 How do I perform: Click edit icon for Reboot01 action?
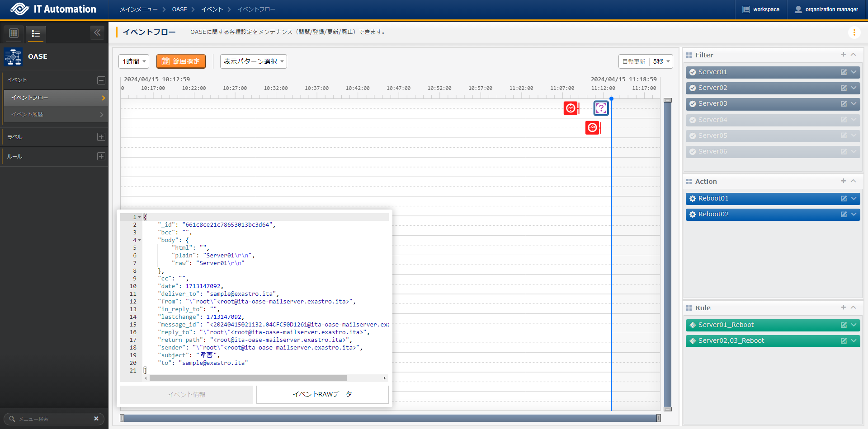(844, 199)
